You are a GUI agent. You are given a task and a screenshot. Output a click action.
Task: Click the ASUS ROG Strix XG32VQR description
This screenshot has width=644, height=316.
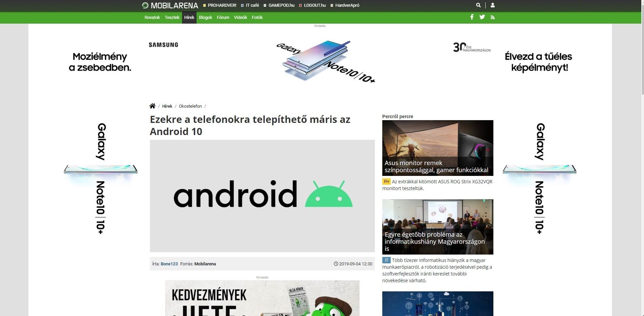[x=437, y=185]
